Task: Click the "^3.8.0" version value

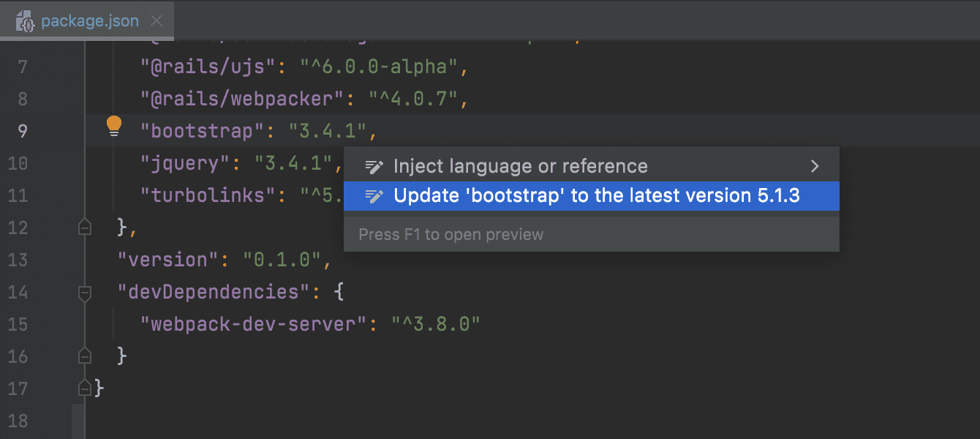Action: [436, 324]
